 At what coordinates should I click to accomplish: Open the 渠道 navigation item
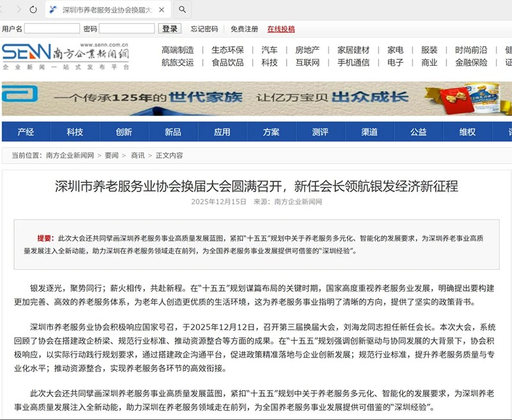pyautogui.click(x=369, y=132)
